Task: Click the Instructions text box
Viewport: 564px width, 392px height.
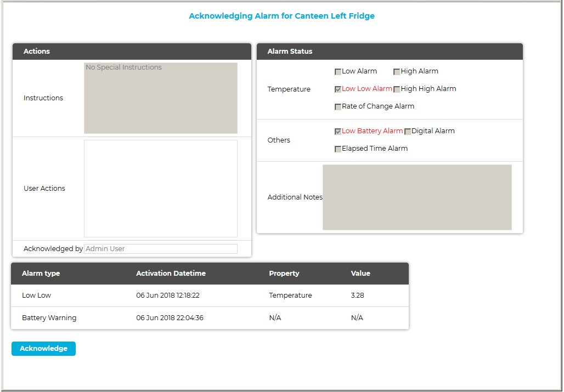Action: (x=160, y=98)
